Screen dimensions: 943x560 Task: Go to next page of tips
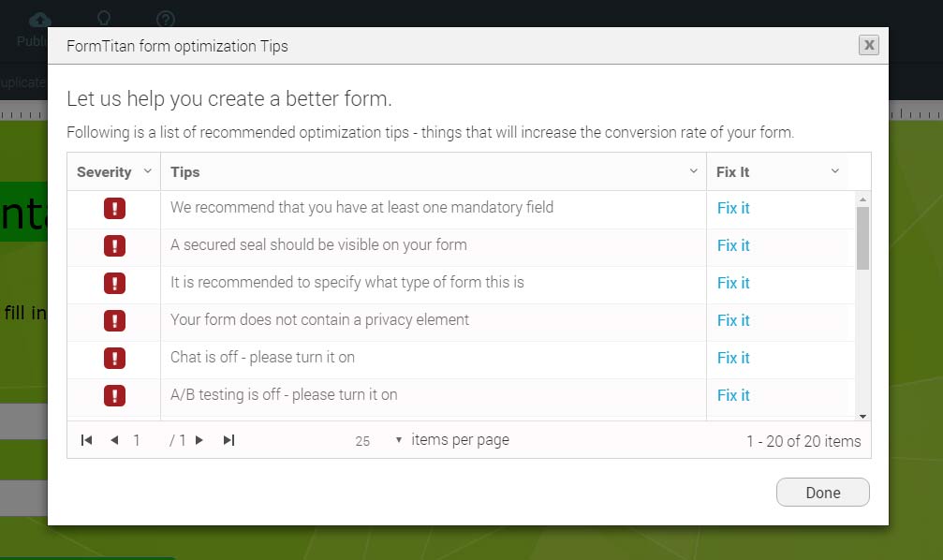(199, 440)
